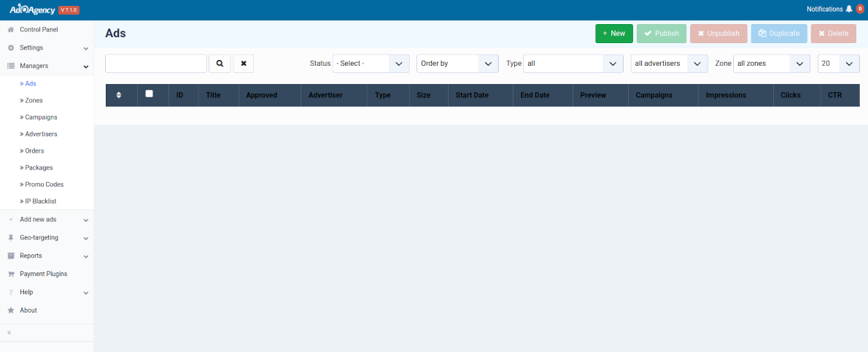Collapse the Managers menu chevron
Viewport: 868px width, 352px height.
click(86, 66)
